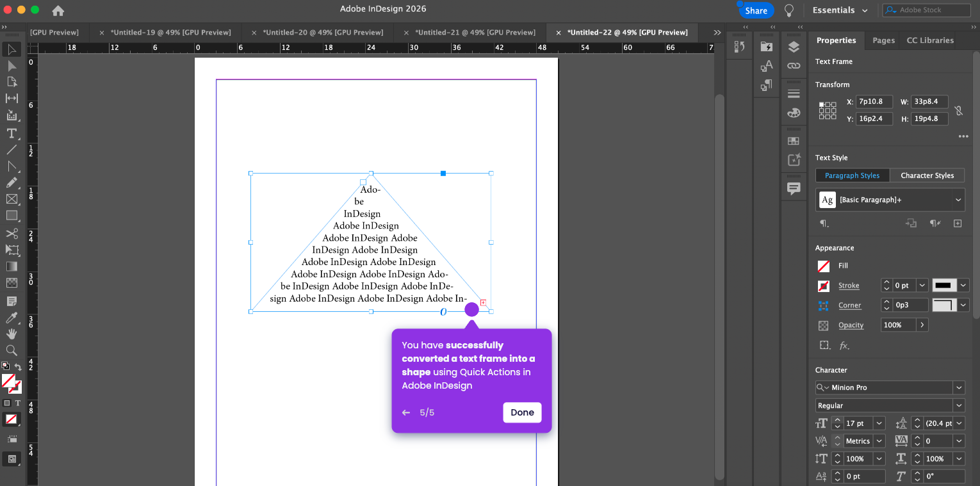The height and width of the screenshot is (486, 980).
Task: Switch to the Pages tab
Action: 883,40
